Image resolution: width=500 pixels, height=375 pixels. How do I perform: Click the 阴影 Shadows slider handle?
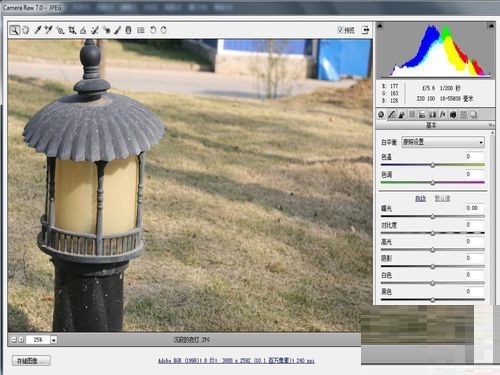point(433,266)
